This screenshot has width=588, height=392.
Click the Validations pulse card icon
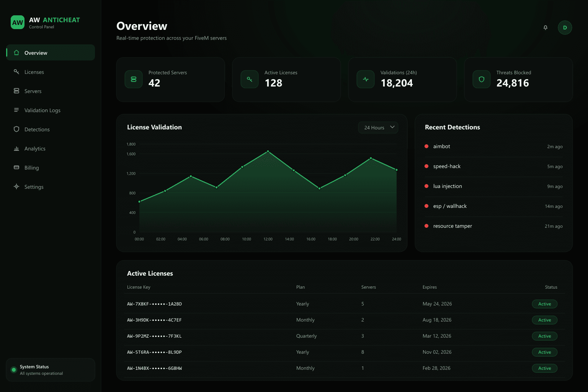(x=366, y=79)
